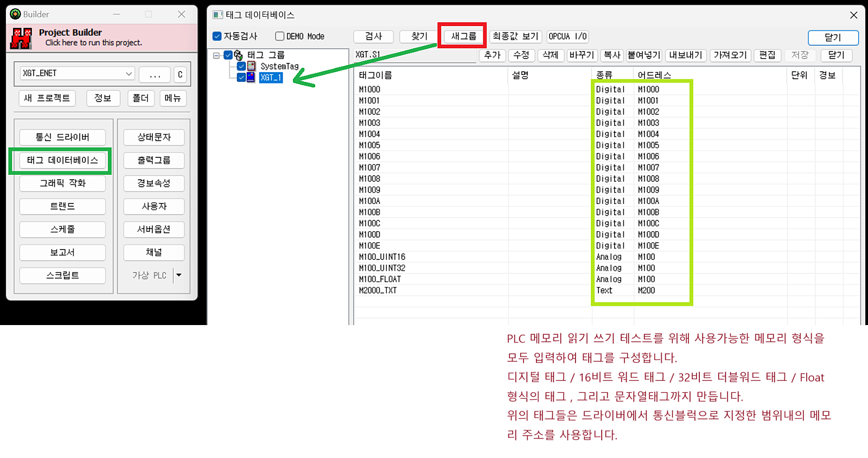The image size is (868, 458).
Task: Add a tag with 추가
Action: tap(492, 55)
